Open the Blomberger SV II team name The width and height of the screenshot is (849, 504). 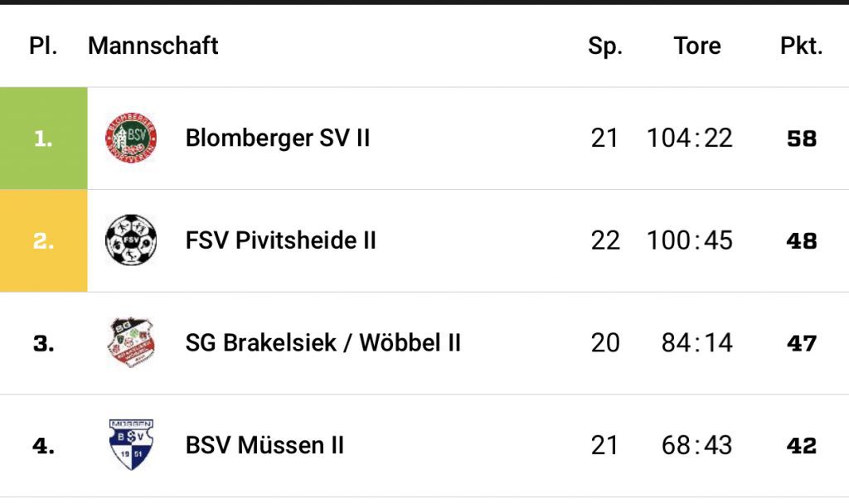278,138
